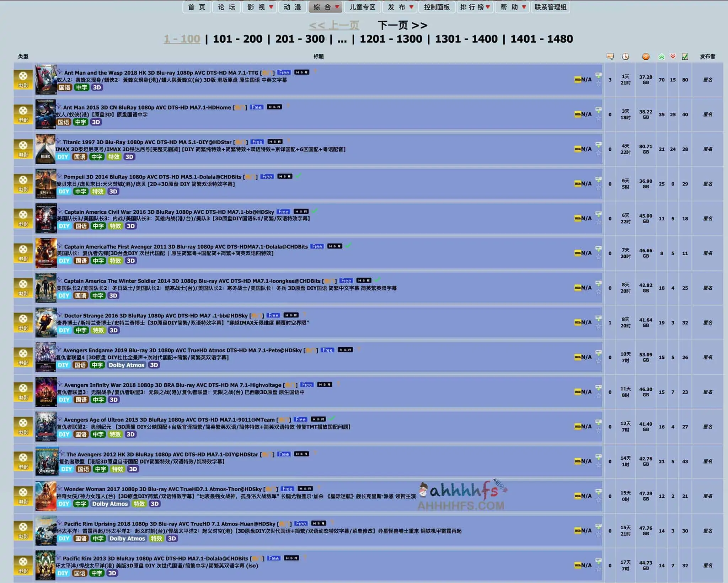Sort by time using clock icon
The height and width of the screenshot is (583, 728).
click(x=625, y=57)
